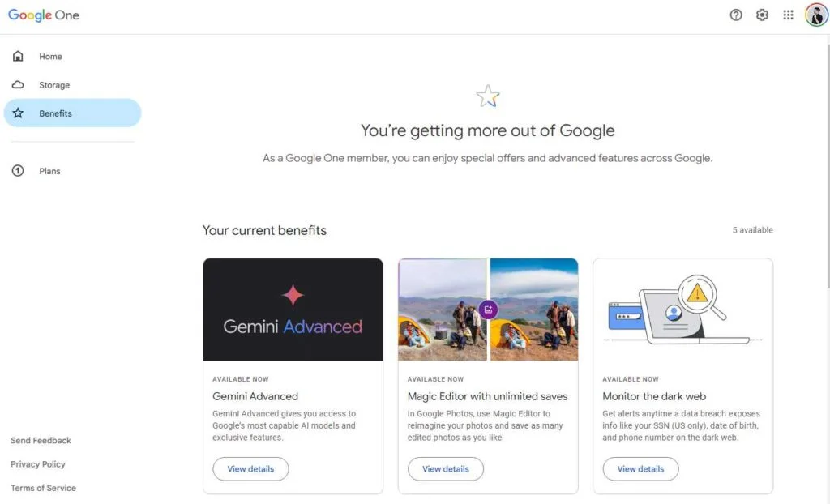Open the help question mark icon
Image resolution: width=830 pixels, height=504 pixels.
point(736,15)
